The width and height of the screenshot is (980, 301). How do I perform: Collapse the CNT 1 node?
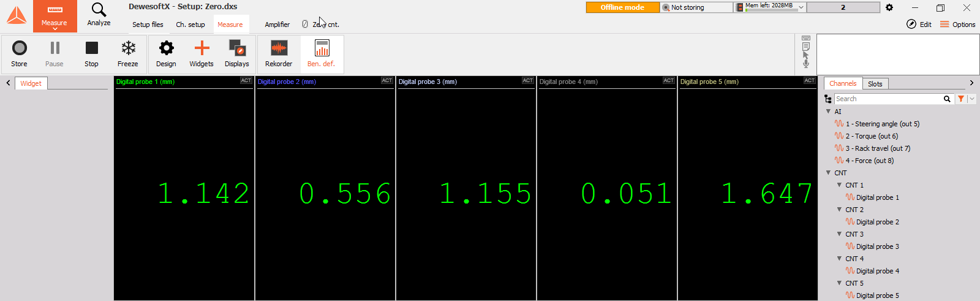click(840, 185)
